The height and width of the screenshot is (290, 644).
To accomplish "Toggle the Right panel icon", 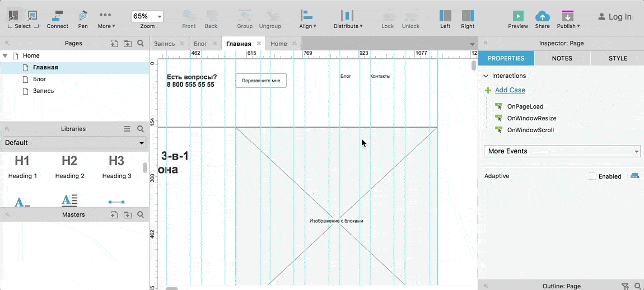I will point(468,16).
